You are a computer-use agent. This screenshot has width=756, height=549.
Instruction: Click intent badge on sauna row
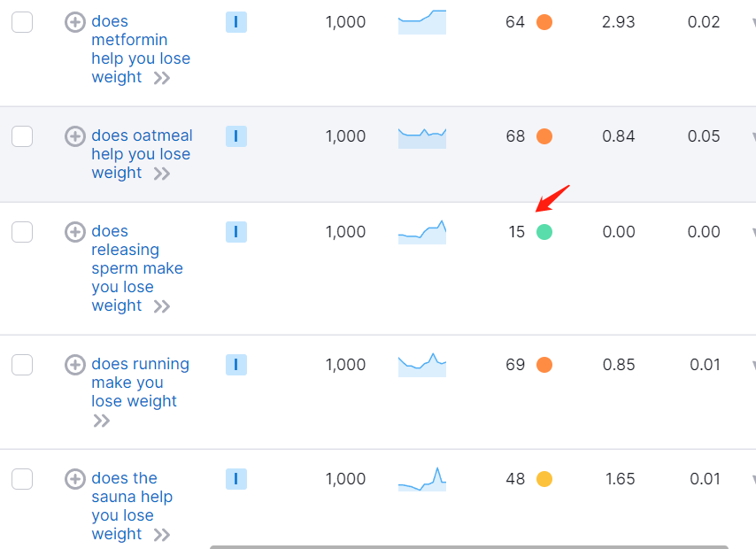[x=235, y=479]
